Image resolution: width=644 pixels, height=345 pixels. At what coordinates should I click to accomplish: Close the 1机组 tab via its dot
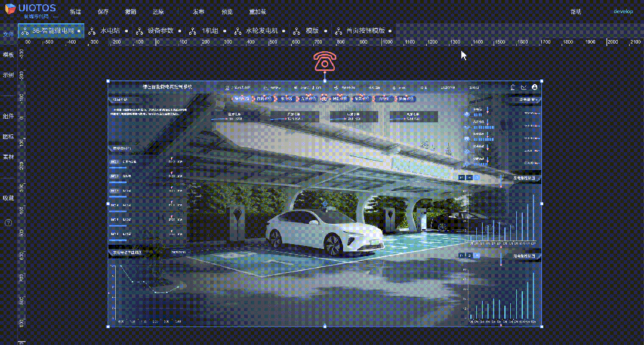click(x=224, y=31)
